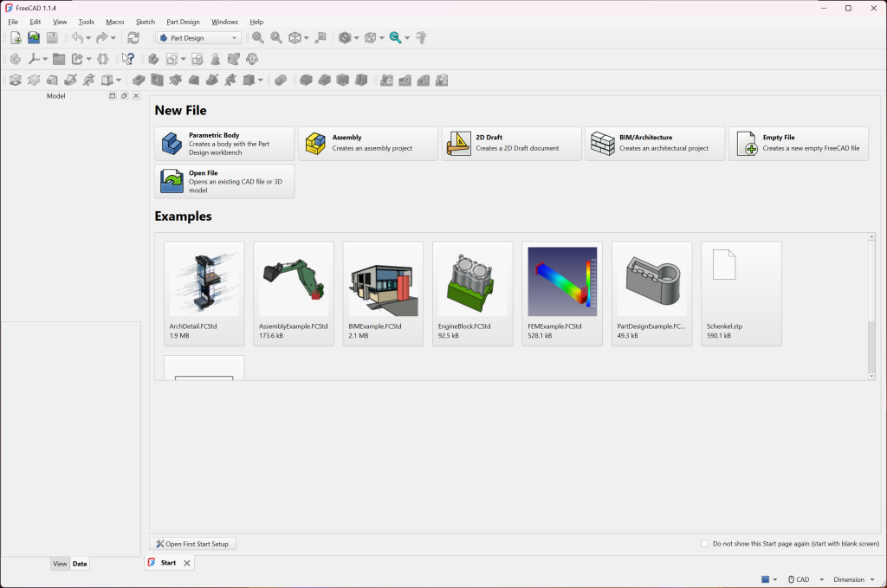The height and width of the screenshot is (588, 887).
Task: Choose the Assembly project card
Action: tap(367, 144)
